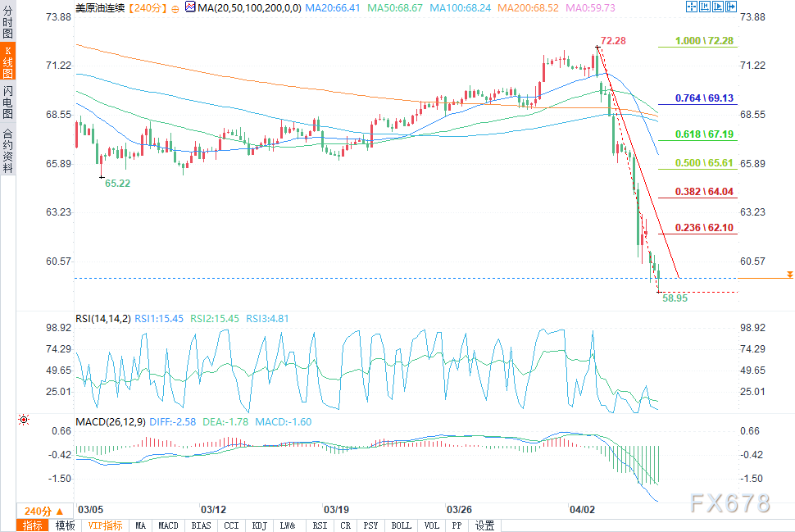795x532 pixels.
Task: Open the 240分 timeframe dropdown at bottom left
Action: [38, 509]
